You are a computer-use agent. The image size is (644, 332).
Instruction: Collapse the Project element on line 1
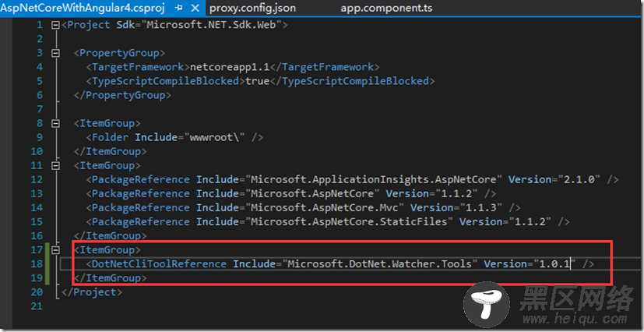(55, 25)
